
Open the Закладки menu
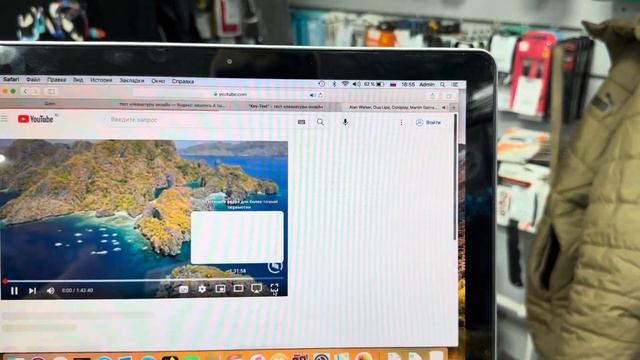131,80
